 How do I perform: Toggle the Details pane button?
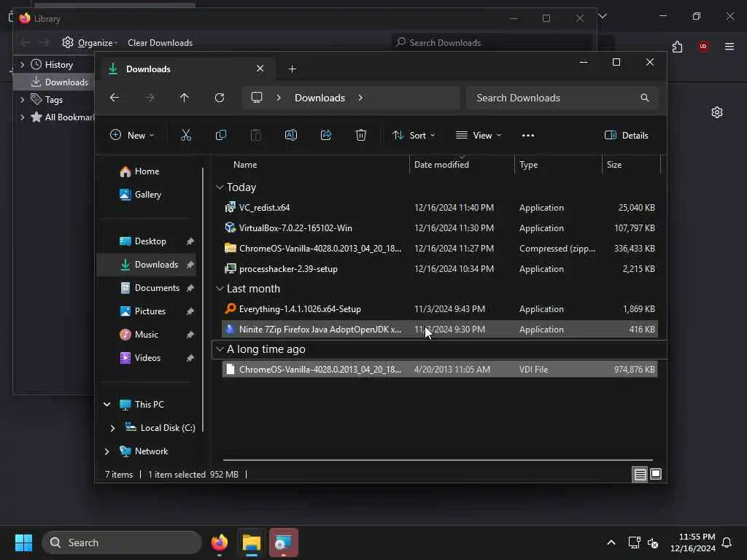626,135
